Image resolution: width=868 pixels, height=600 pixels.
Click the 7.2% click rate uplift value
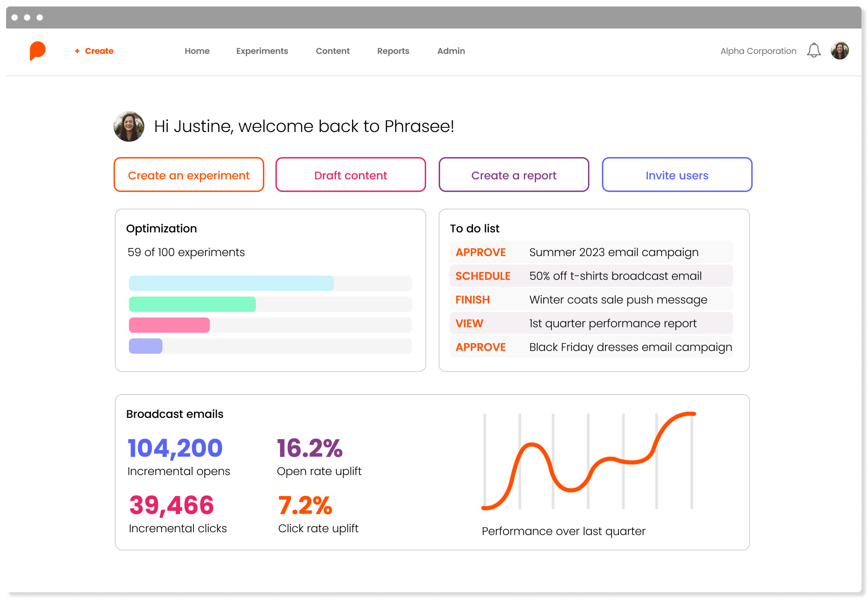pos(305,505)
